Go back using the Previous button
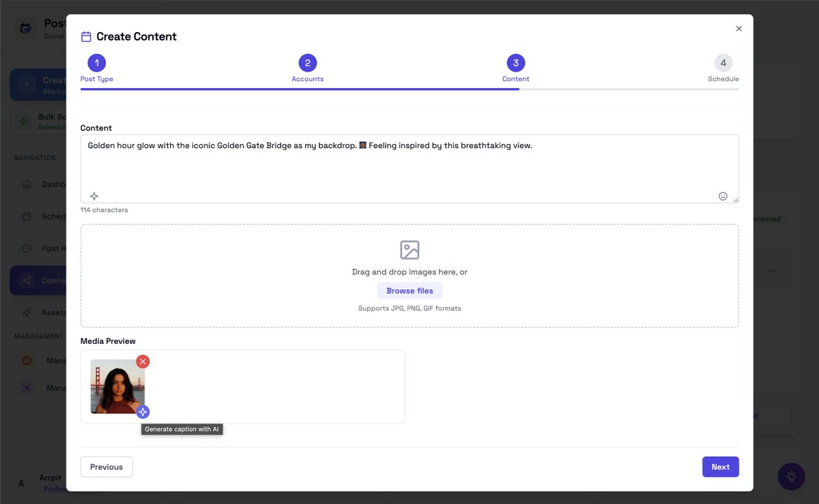This screenshot has height=504, width=819. click(x=106, y=466)
